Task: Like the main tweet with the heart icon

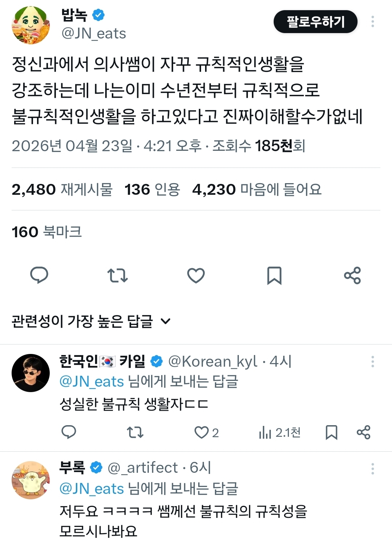Action: (196, 276)
